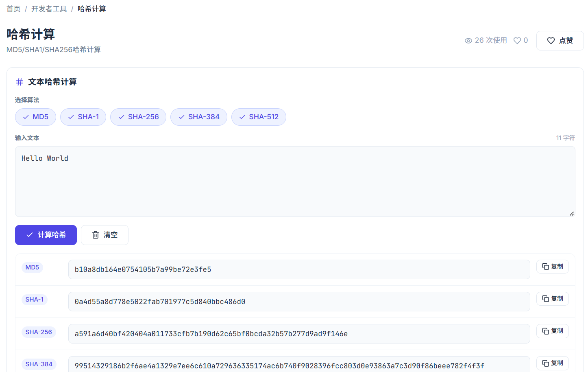Image resolution: width=588 pixels, height=372 pixels.
Task: Click the 哈希计算 breadcrumb item
Action: [92, 9]
